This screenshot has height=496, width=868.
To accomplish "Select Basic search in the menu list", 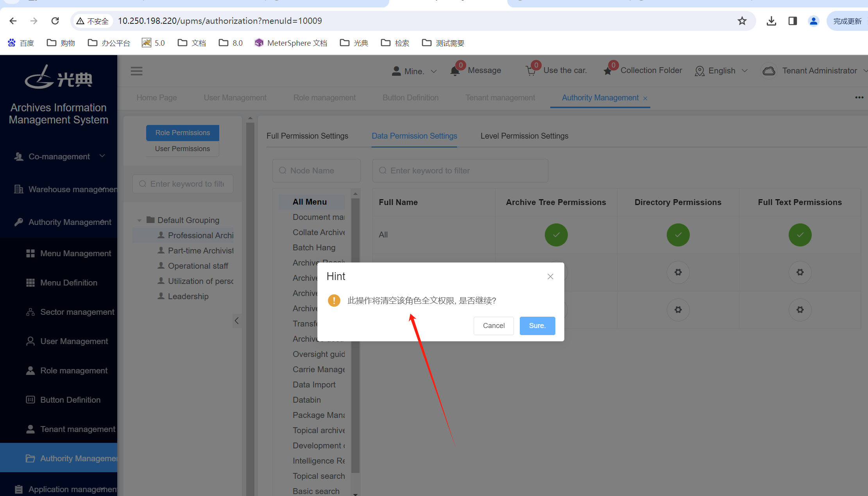I will (316, 491).
